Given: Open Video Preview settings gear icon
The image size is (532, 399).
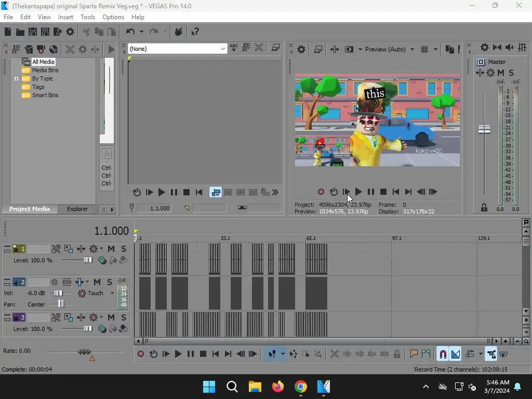Looking at the screenshot, I should (x=301, y=49).
